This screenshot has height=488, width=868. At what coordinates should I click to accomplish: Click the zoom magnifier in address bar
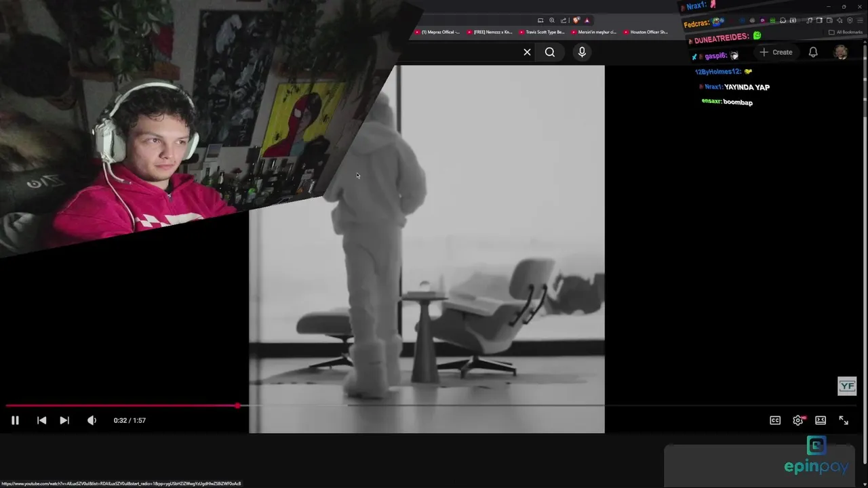click(552, 20)
